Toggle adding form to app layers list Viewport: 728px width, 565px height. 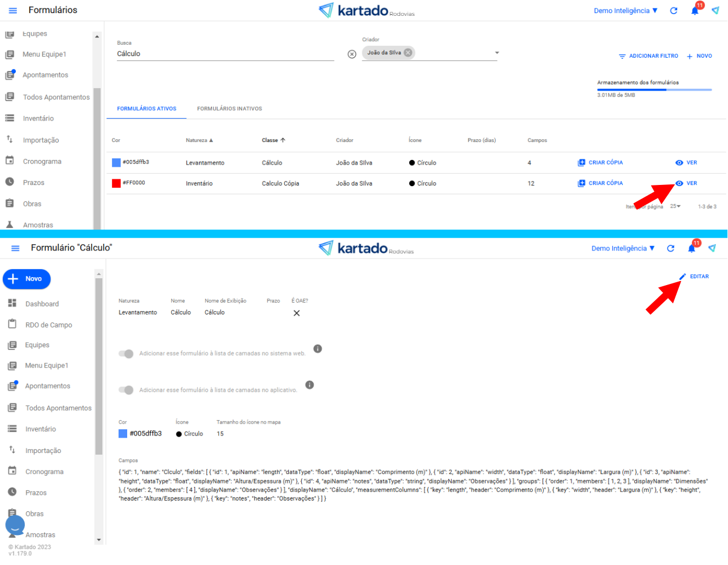pos(126,390)
